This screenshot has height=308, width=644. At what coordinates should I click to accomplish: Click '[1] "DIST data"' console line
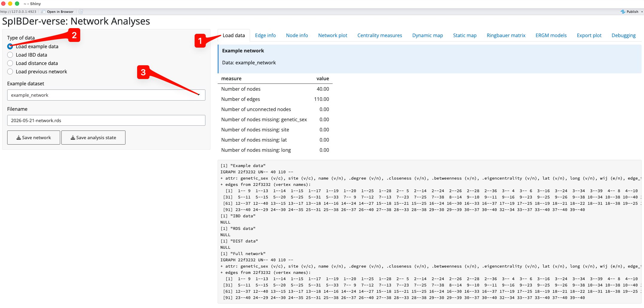click(239, 241)
